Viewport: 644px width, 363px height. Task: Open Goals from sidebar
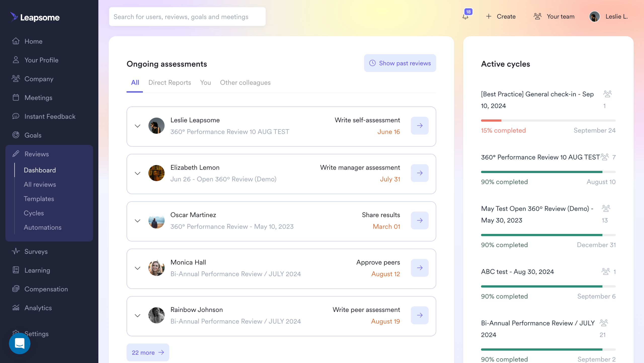coord(33,135)
